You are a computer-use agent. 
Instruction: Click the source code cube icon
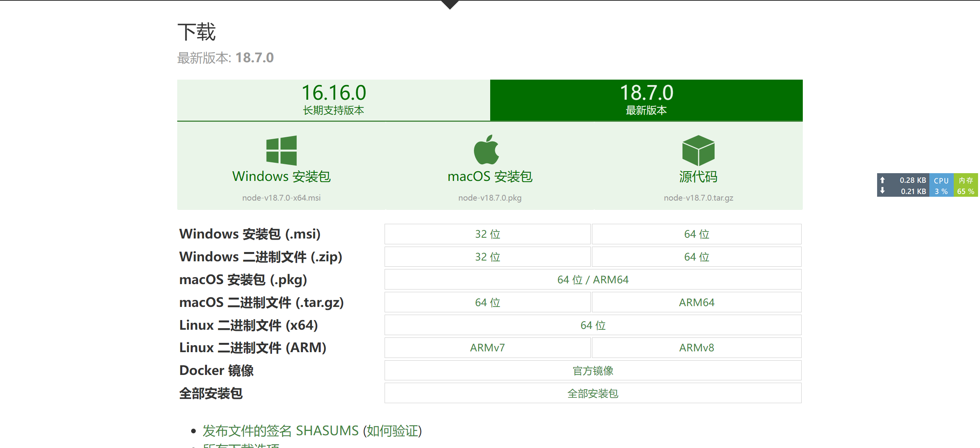pyautogui.click(x=698, y=150)
